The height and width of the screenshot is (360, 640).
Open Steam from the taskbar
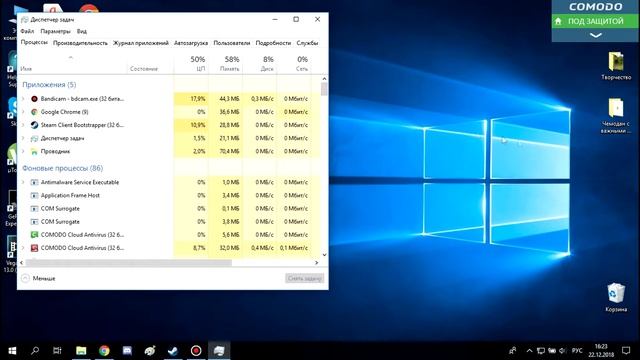pos(173,351)
